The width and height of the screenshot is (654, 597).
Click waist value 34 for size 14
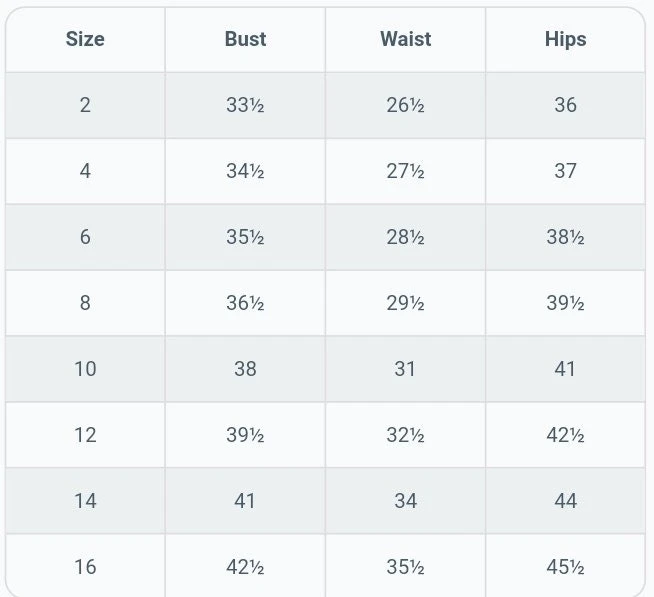point(405,501)
